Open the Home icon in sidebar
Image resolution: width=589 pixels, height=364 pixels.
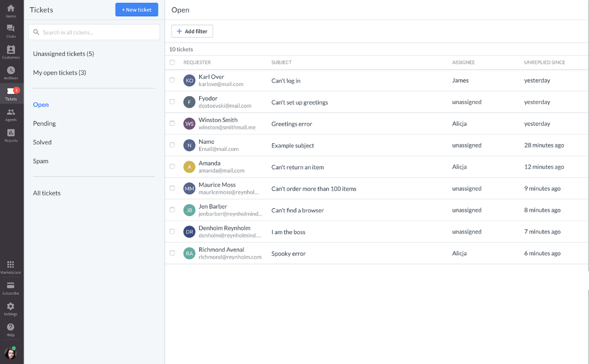coord(11,10)
